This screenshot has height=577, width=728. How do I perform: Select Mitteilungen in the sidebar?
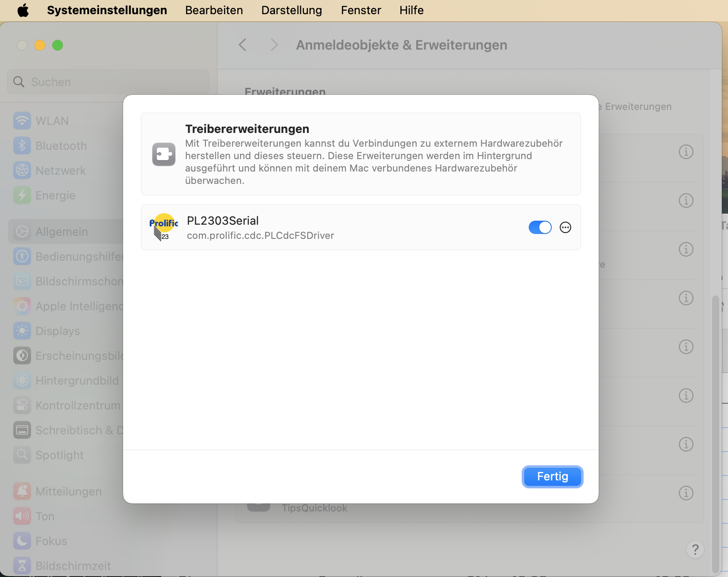pyautogui.click(x=66, y=491)
